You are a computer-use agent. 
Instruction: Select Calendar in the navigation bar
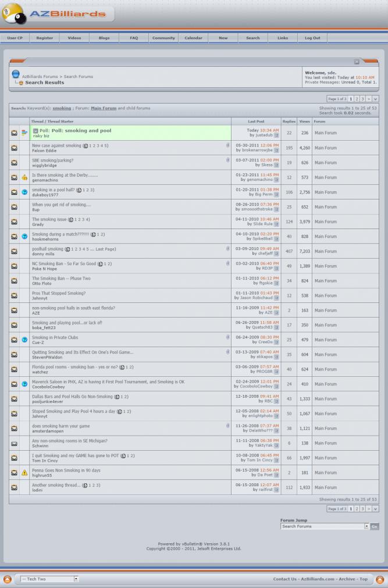click(x=193, y=38)
